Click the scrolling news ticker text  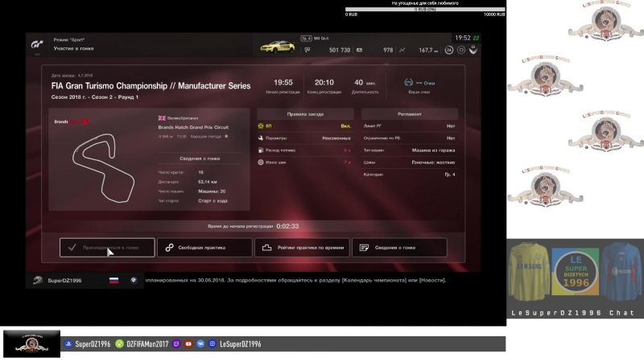pos(295,280)
